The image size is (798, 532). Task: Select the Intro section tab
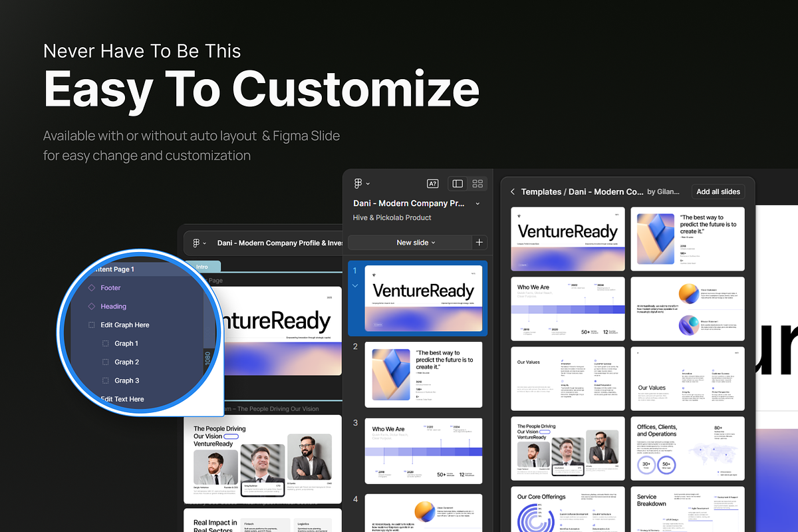point(202,267)
